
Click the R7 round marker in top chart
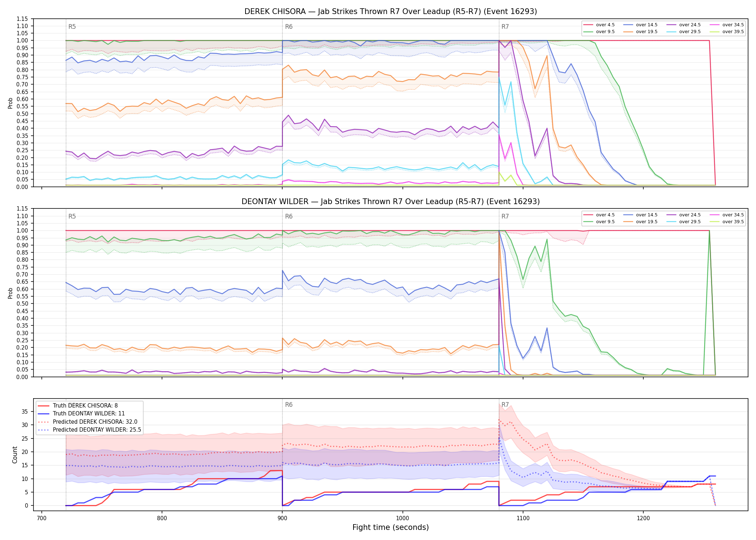[x=505, y=27]
